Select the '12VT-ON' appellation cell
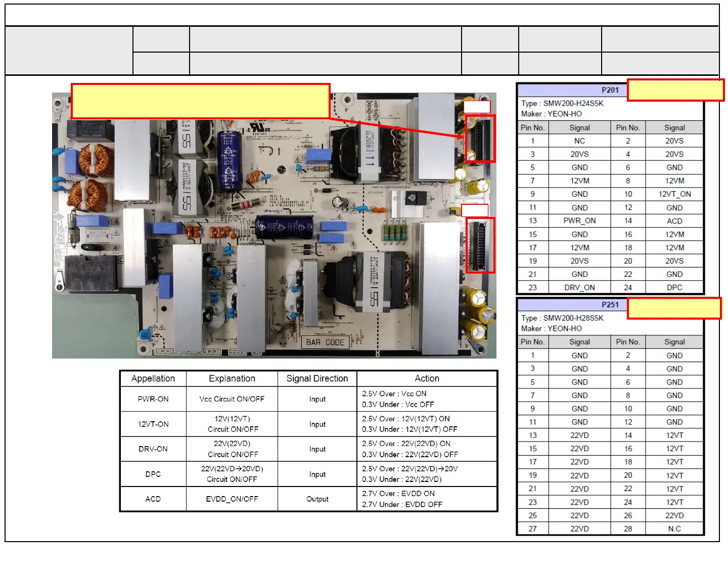The height and width of the screenshot is (575, 728). [x=153, y=424]
